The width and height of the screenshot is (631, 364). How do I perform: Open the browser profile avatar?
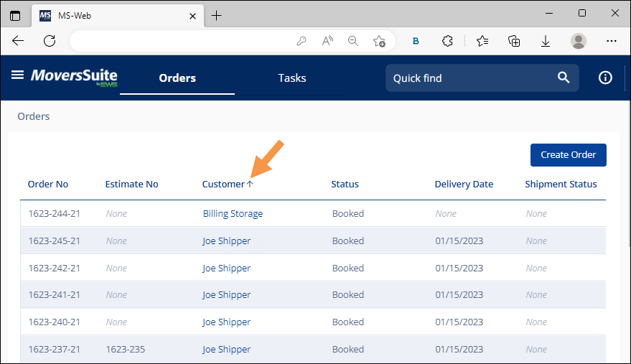pyautogui.click(x=578, y=41)
